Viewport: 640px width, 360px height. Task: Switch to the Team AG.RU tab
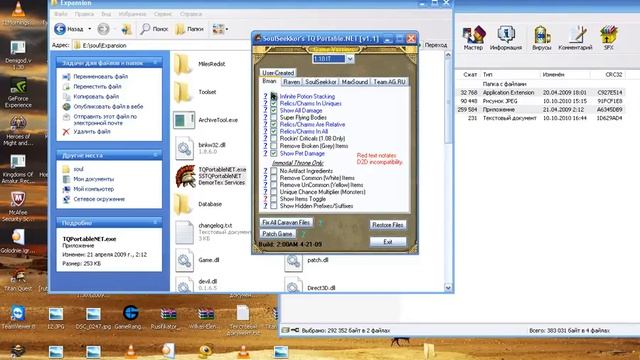[x=389, y=82]
